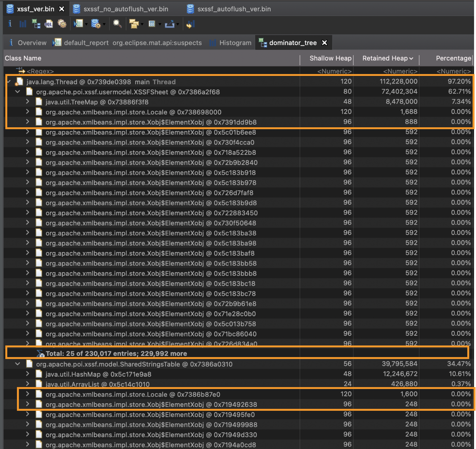Open the export dropdown arrow
476x449 pixels.
(178, 24)
